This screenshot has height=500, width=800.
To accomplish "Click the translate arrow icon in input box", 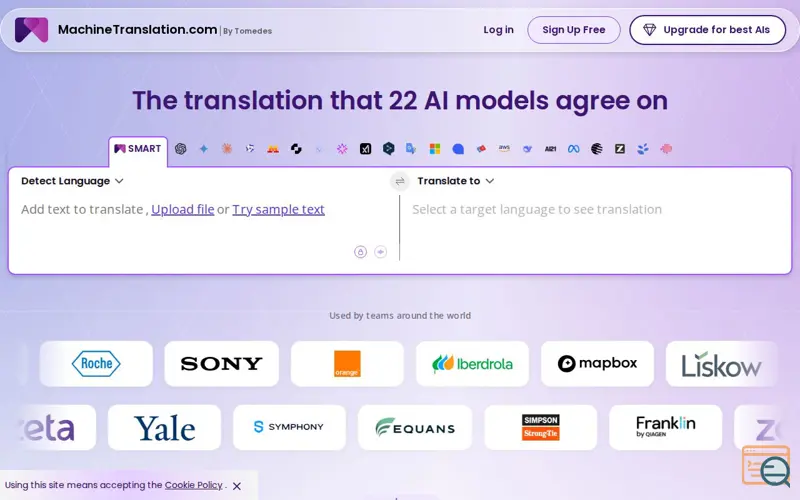I will tap(381, 252).
